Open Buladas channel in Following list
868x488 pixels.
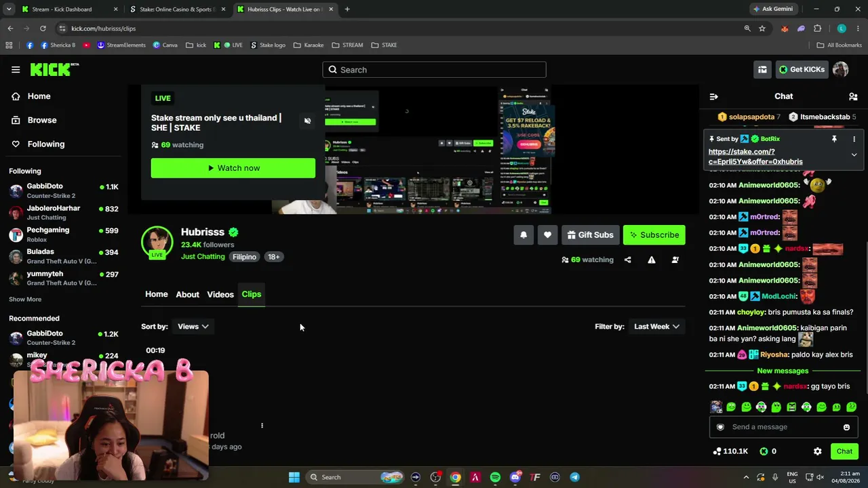(x=64, y=256)
